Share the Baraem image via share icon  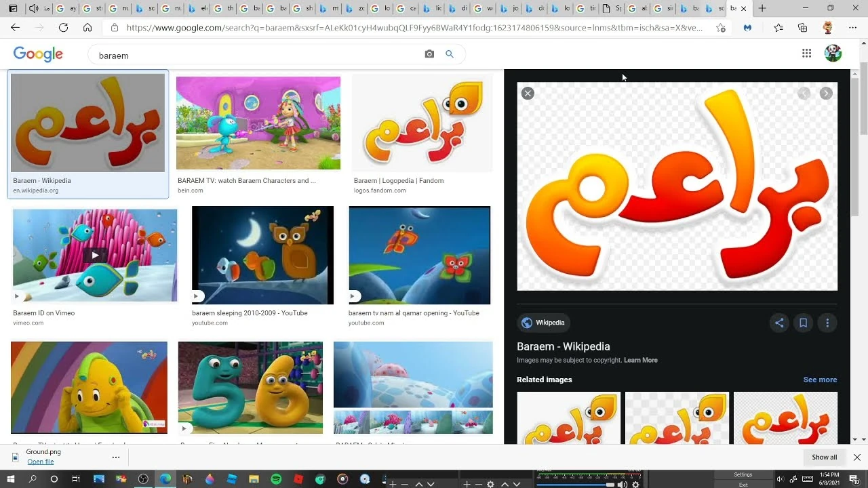pyautogui.click(x=779, y=323)
